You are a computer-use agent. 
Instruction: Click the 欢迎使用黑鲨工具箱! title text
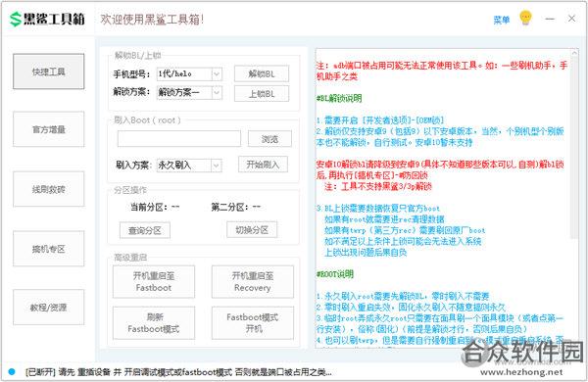point(152,20)
